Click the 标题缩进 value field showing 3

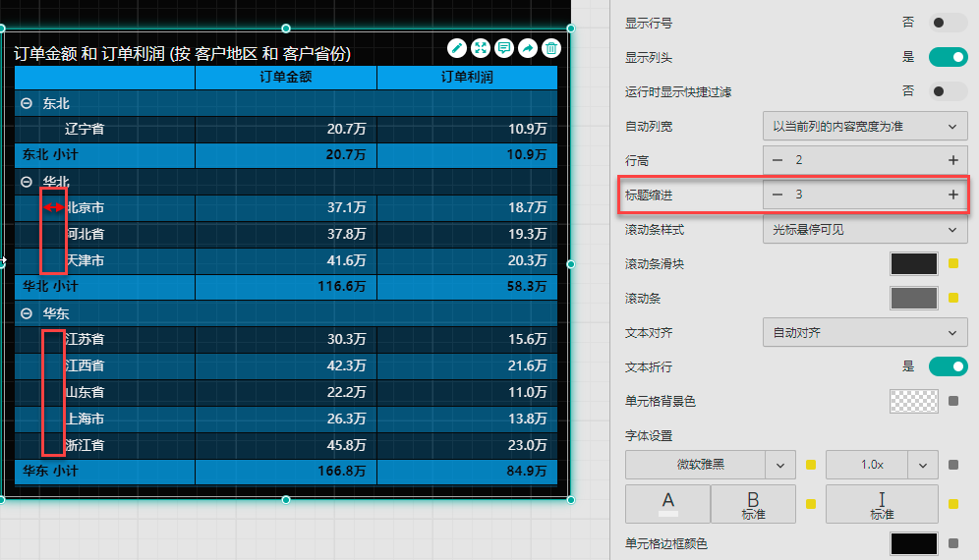click(865, 195)
